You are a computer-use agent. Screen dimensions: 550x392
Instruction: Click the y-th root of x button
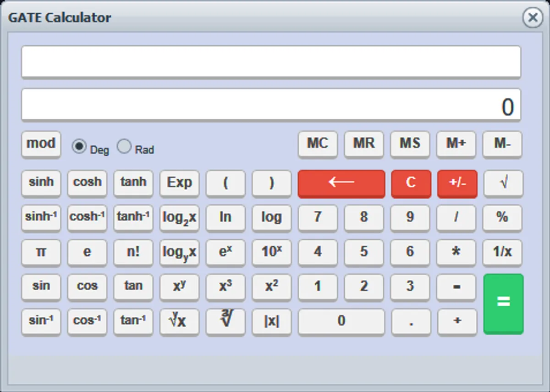[x=179, y=322]
